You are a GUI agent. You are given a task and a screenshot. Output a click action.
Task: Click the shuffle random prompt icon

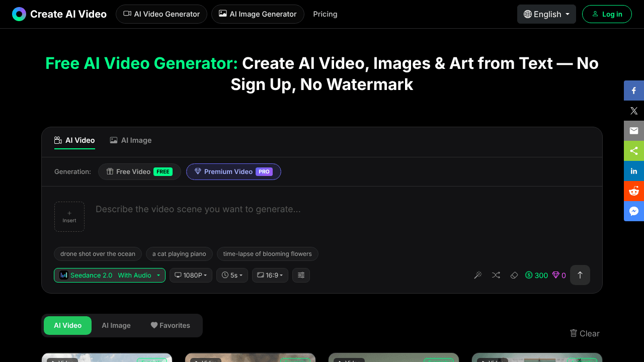click(496, 275)
